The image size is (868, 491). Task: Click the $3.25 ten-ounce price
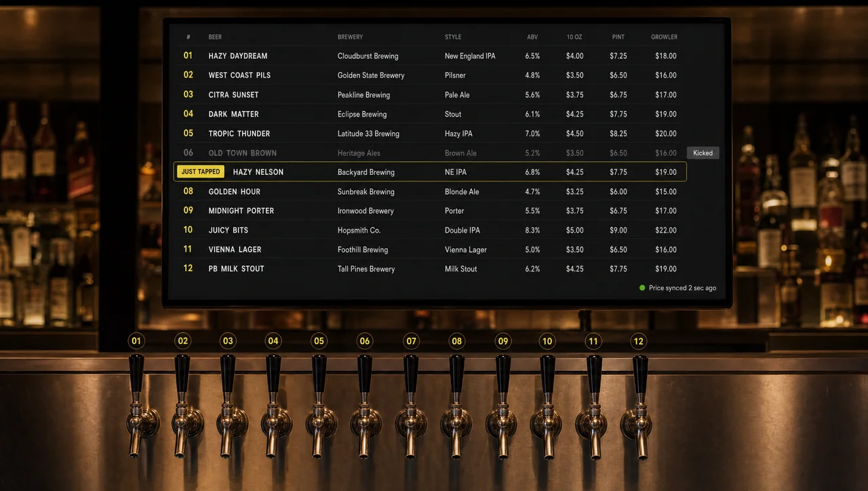point(575,192)
